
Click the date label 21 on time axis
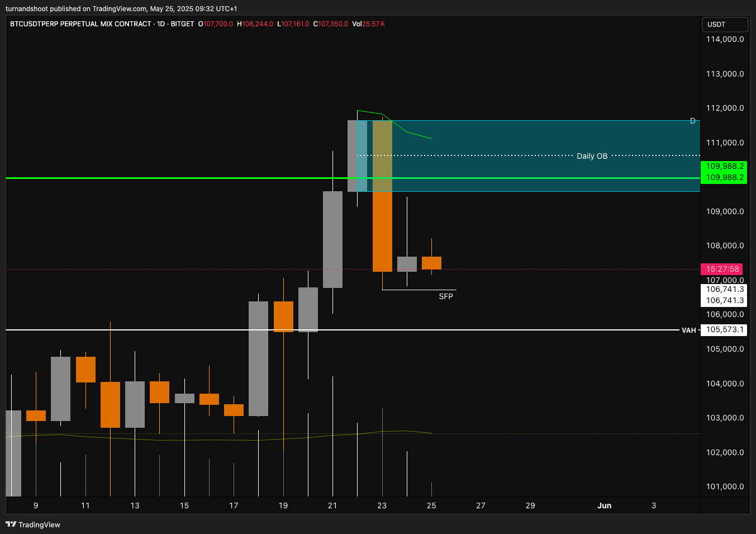[332, 505]
